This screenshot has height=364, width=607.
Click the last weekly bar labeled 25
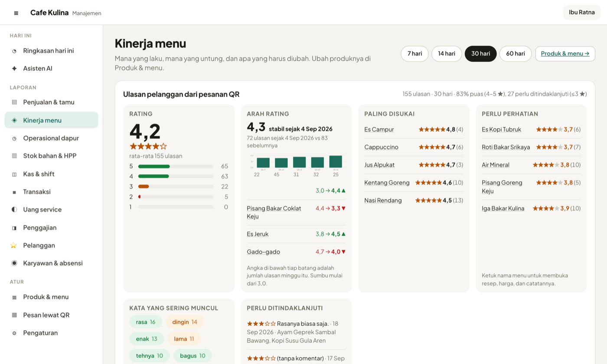336,162
